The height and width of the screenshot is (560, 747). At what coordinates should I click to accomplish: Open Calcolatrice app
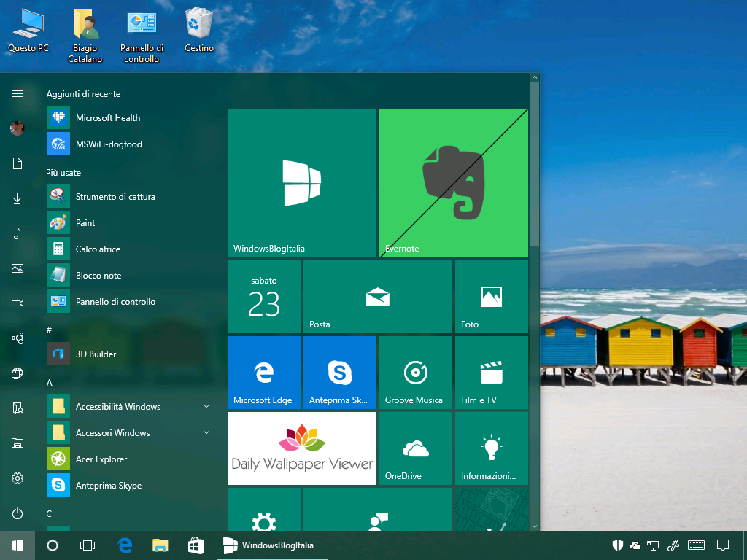point(128,249)
